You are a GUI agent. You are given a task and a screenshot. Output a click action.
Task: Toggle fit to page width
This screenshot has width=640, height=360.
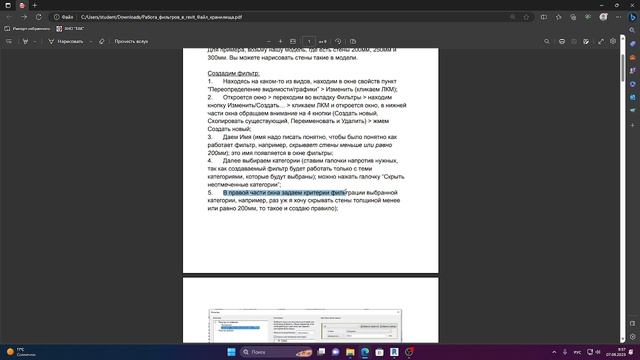293,41
